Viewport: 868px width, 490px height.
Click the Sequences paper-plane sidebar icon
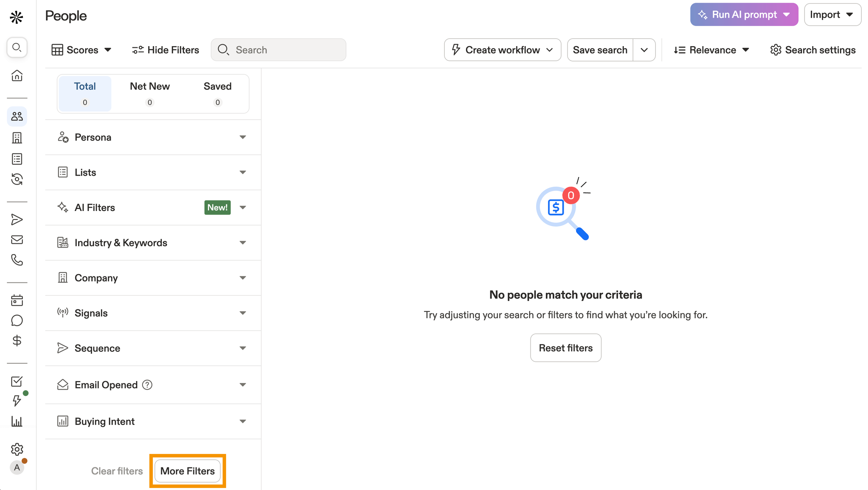click(x=17, y=219)
